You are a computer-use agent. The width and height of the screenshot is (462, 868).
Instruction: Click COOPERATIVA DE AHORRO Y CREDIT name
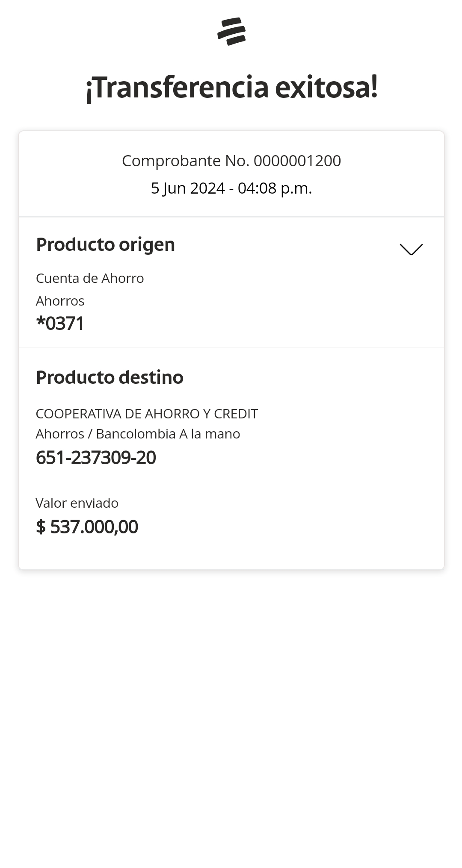point(146,414)
